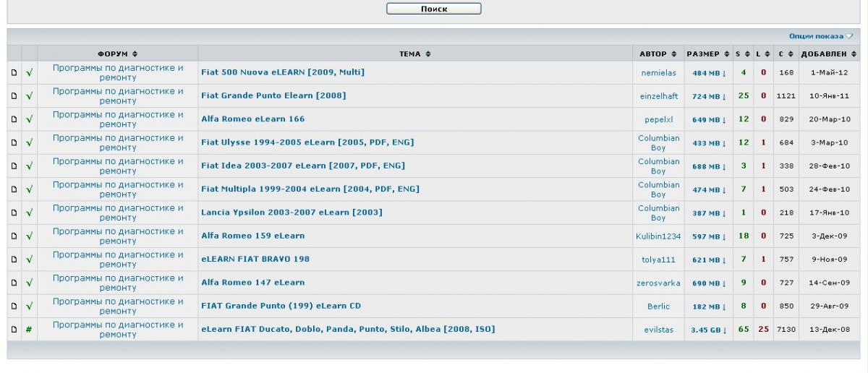This screenshot has height=373, width=868.
Task: Download the 688 MB Fiat Idea torrent
Action: pos(708,166)
